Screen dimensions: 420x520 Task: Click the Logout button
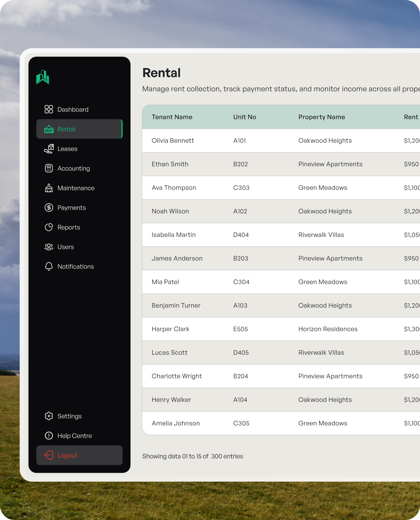79,455
